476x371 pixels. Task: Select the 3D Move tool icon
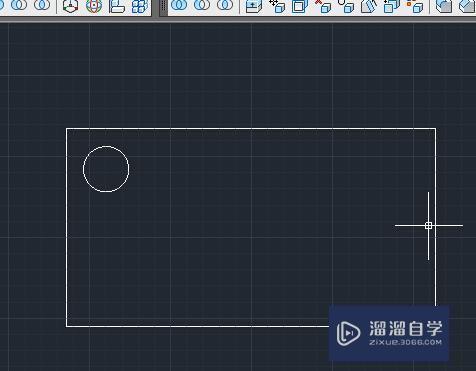coord(70,6)
